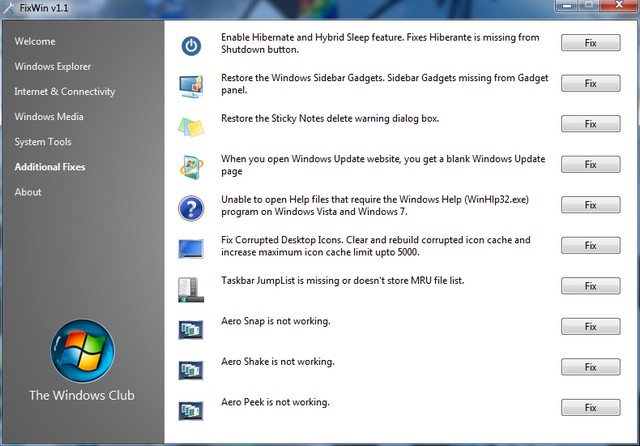Click the blue question mark Help icon
Screen dimensions: 640x446
click(x=191, y=208)
